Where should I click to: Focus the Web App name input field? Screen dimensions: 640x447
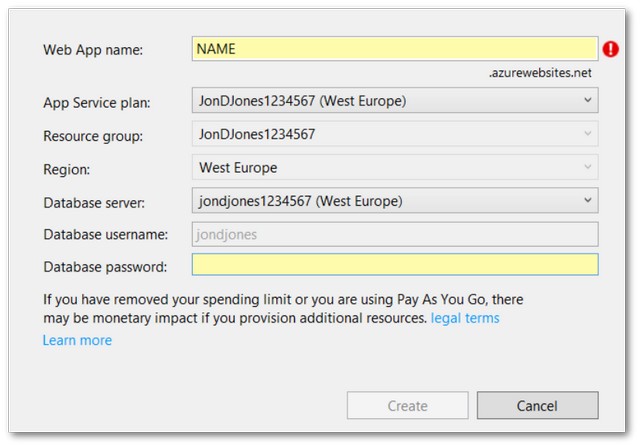tap(394, 49)
